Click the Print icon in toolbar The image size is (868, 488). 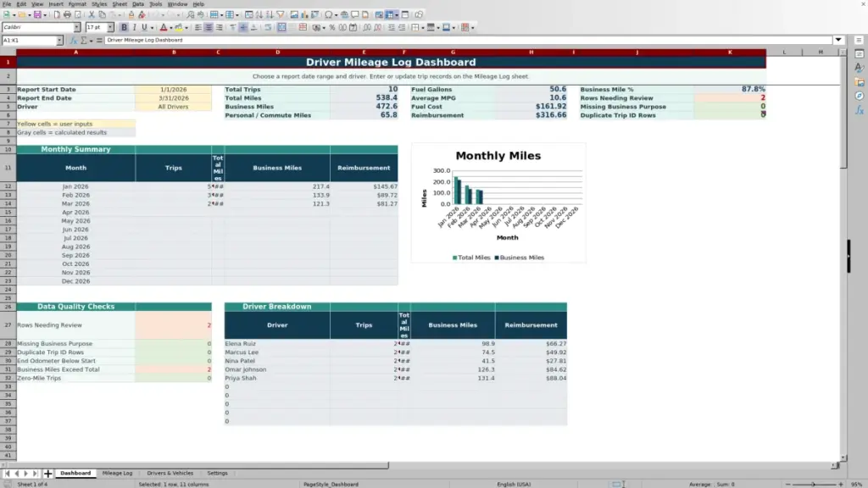(x=67, y=14)
